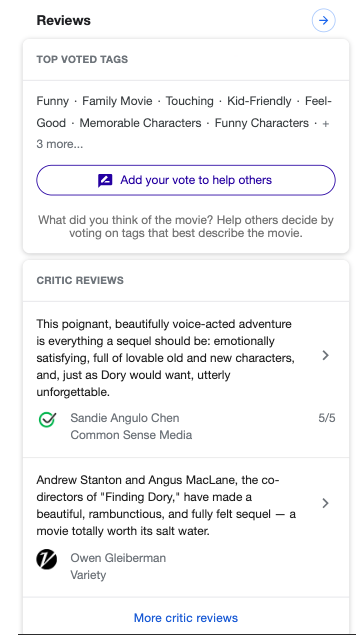Select the 'Memorable Characters' tag

click(140, 123)
